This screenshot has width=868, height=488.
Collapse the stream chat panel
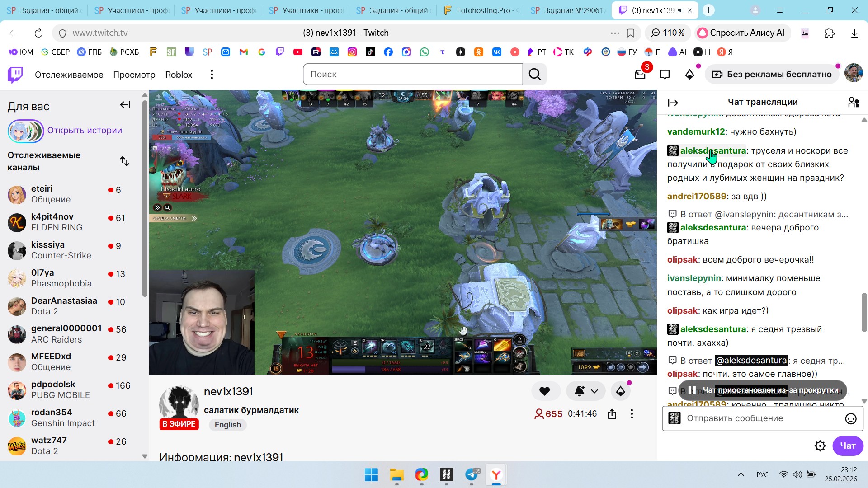673,103
